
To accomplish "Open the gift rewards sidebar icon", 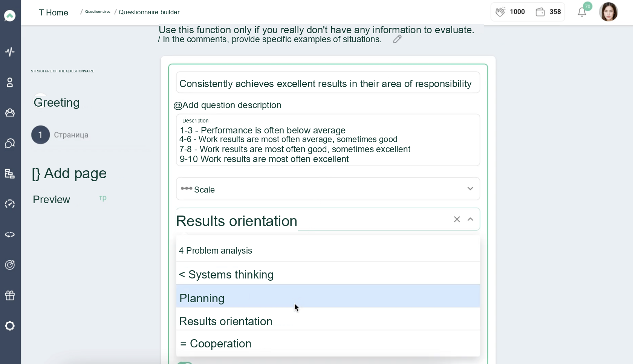I will (10, 295).
